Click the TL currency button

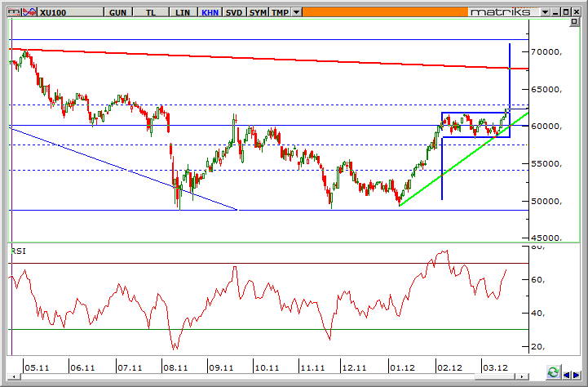pyautogui.click(x=151, y=12)
